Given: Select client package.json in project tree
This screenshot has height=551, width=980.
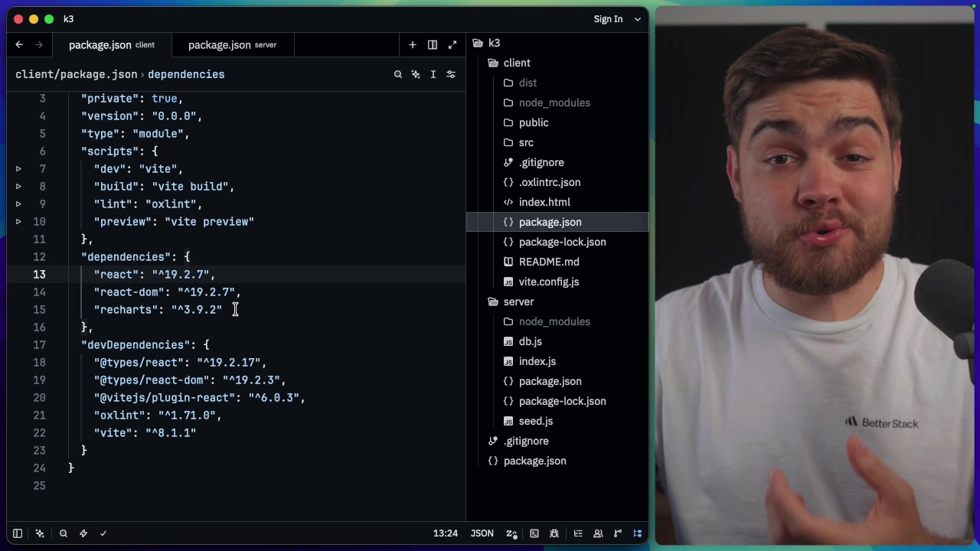Looking at the screenshot, I should (557, 222).
